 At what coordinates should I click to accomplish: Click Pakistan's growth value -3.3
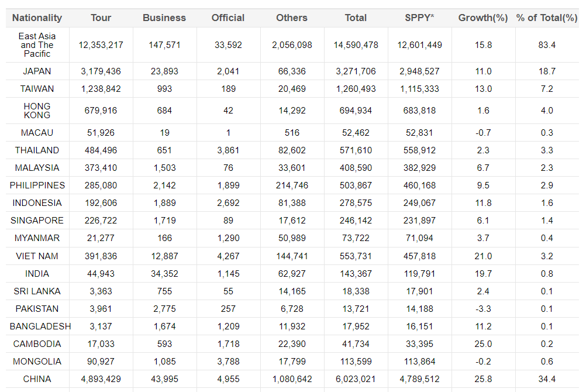[x=483, y=309]
